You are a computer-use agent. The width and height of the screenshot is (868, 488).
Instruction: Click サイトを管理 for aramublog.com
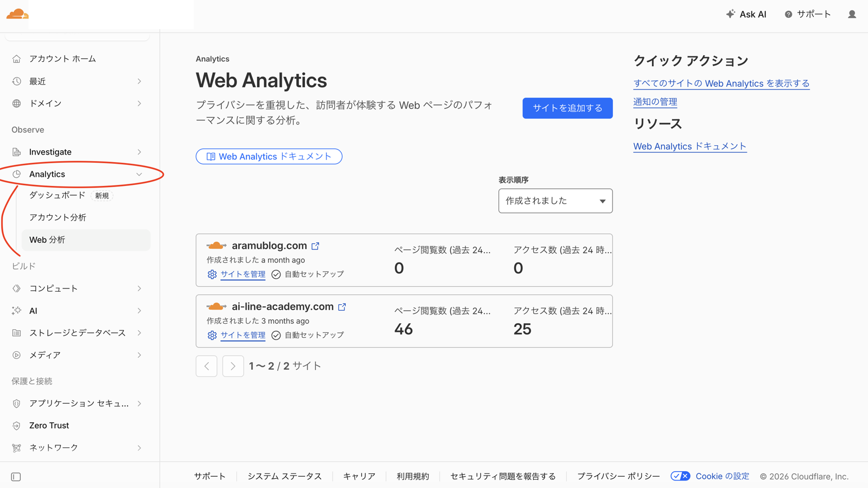[x=242, y=274]
